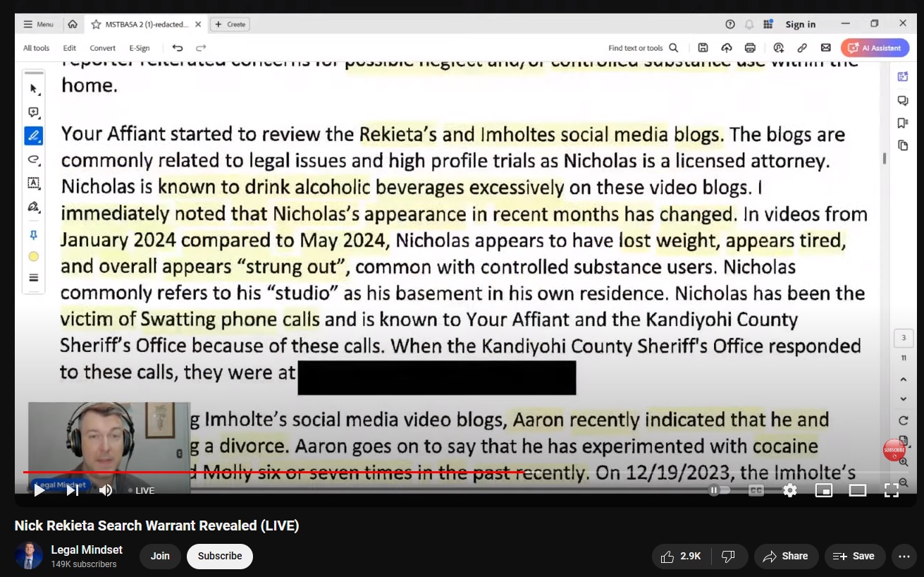Open the Legal Mindset channel avatar
Screen dimensions: 924x577
click(x=29, y=556)
